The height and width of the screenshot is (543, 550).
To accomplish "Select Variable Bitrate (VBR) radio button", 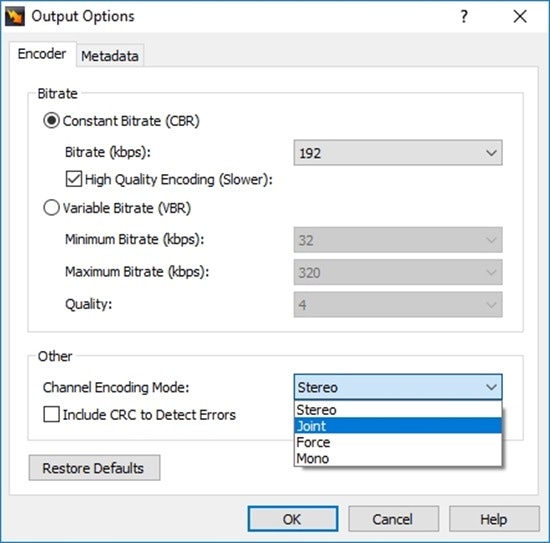I will pyautogui.click(x=51, y=208).
